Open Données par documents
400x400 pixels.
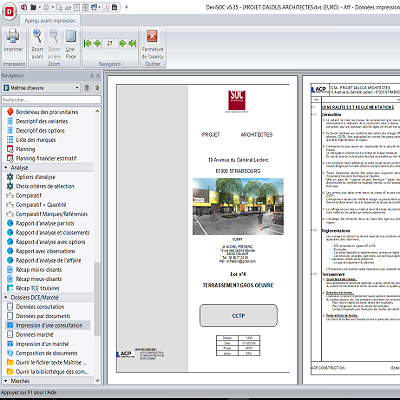(x=43, y=316)
